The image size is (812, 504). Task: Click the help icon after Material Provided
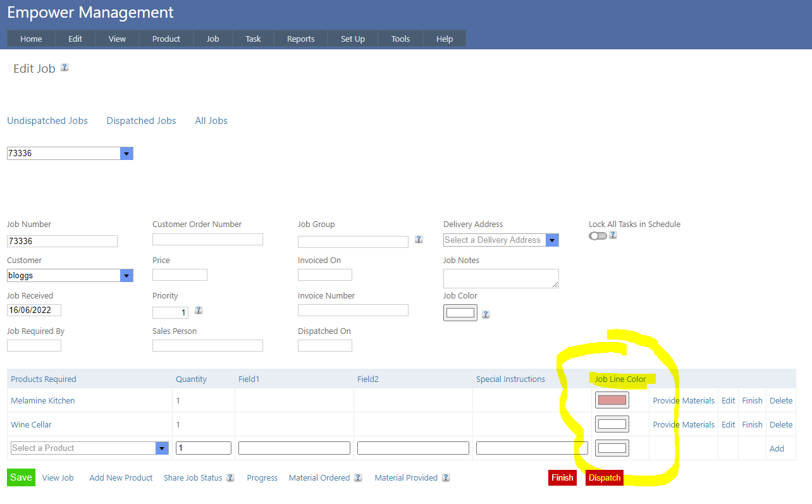point(446,478)
